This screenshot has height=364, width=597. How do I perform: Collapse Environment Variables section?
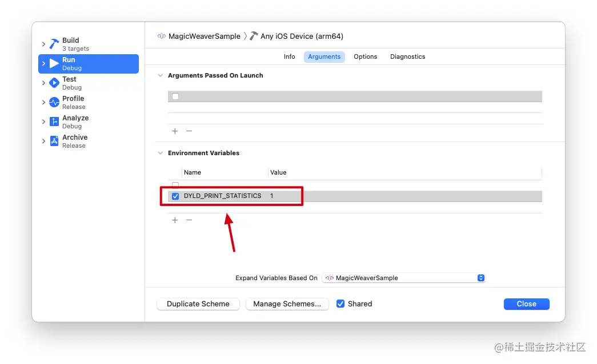pos(161,153)
